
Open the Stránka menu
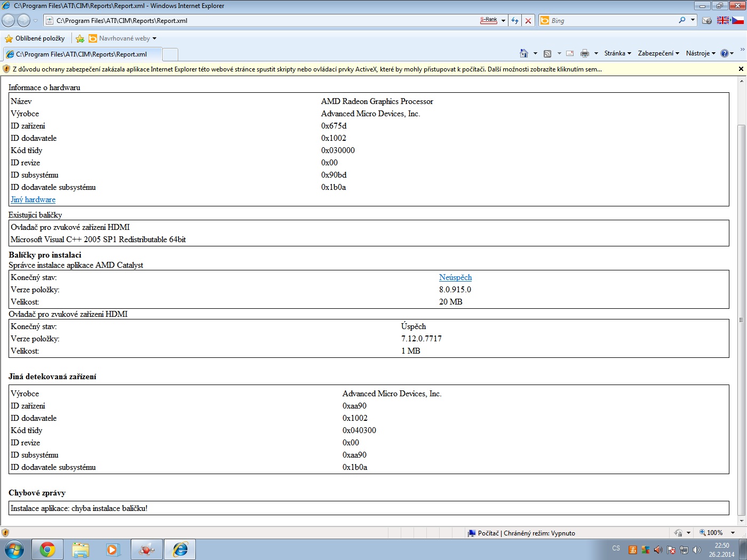click(x=617, y=53)
